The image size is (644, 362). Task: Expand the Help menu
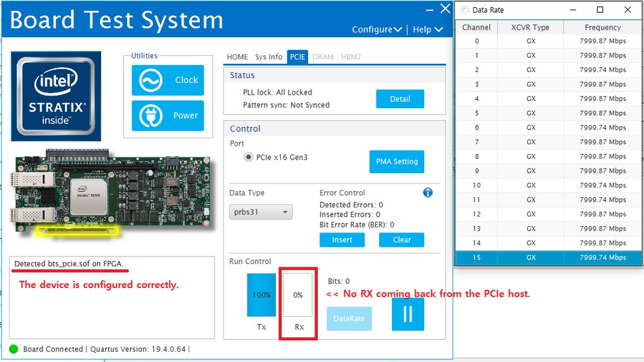click(x=427, y=30)
